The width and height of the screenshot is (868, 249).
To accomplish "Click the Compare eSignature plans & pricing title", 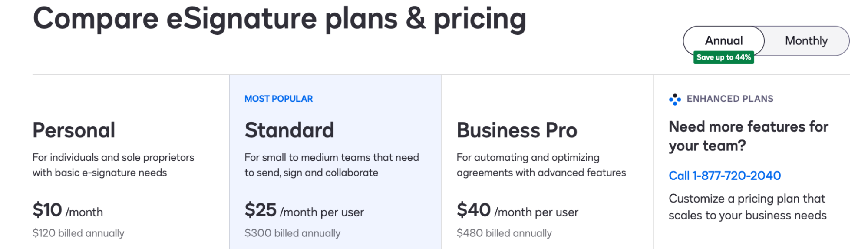I will click(x=279, y=19).
